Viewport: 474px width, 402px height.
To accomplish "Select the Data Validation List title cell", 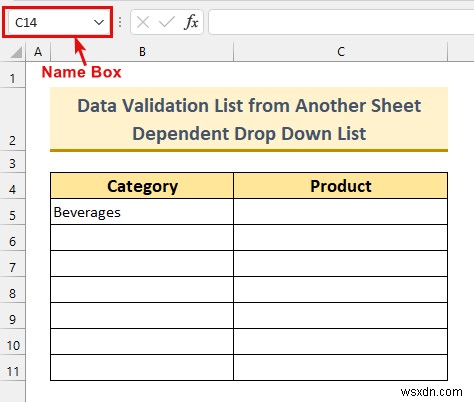I will point(249,119).
